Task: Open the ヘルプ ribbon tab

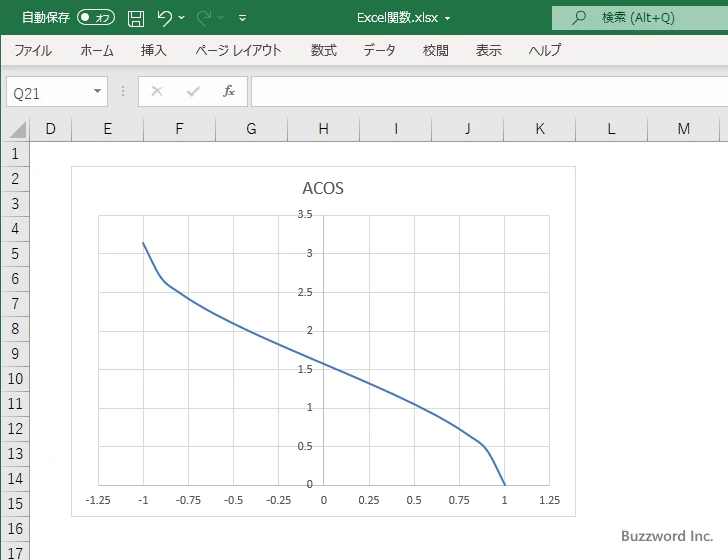Action: 545,50
